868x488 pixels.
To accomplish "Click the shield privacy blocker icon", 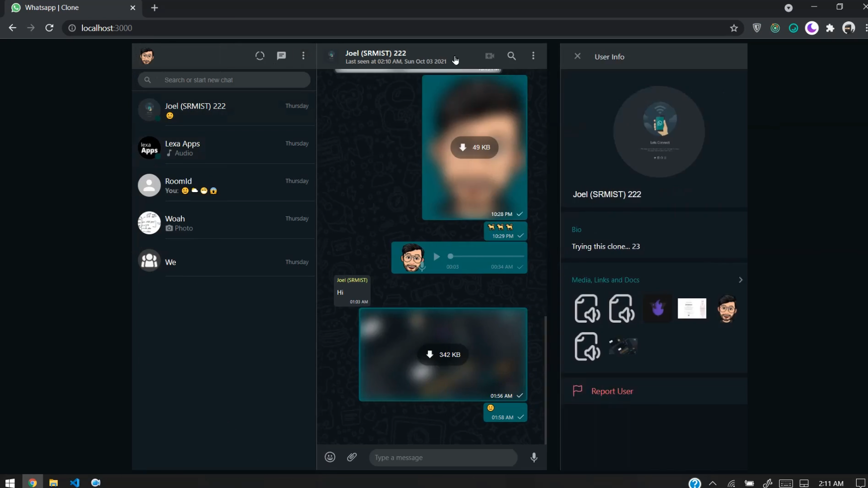I will 757,28.
